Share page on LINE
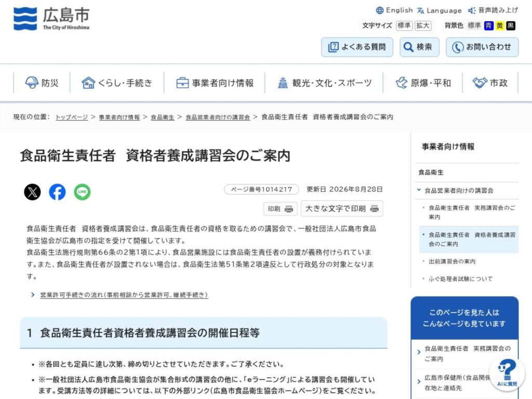 pyautogui.click(x=83, y=192)
